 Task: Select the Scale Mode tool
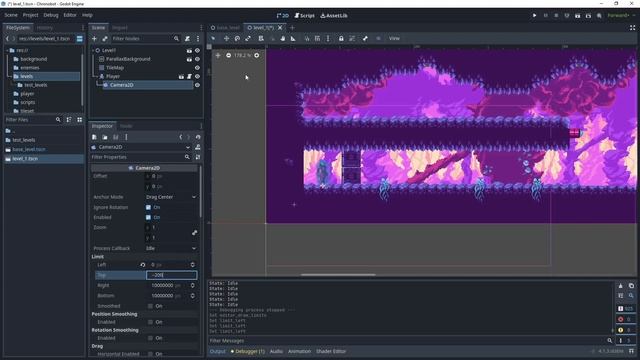pos(248,38)
